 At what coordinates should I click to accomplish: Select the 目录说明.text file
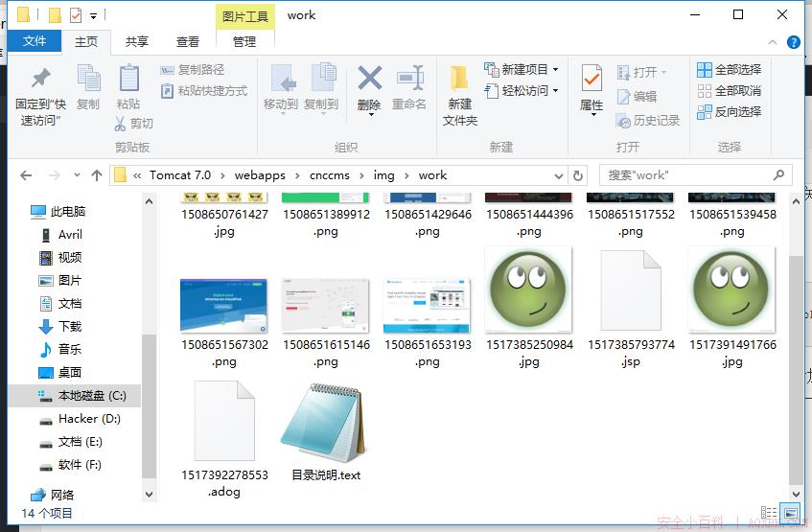click(326, 431)
